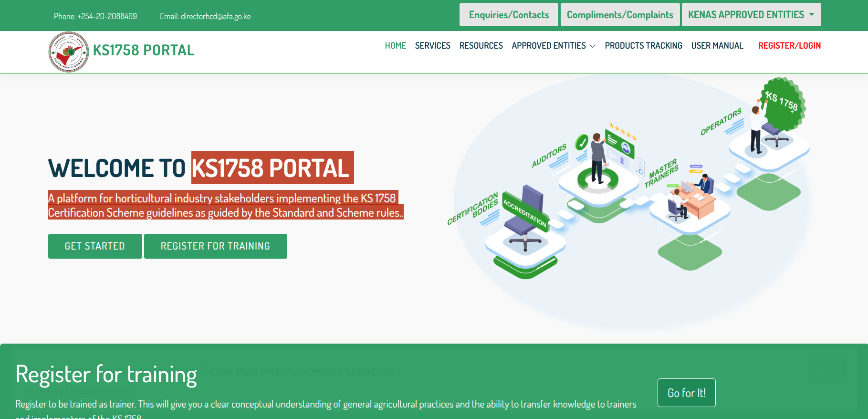Click the KS1758 PORTAL site title text
This screenshot has height=419, width=868.
[x=143, y=50]
